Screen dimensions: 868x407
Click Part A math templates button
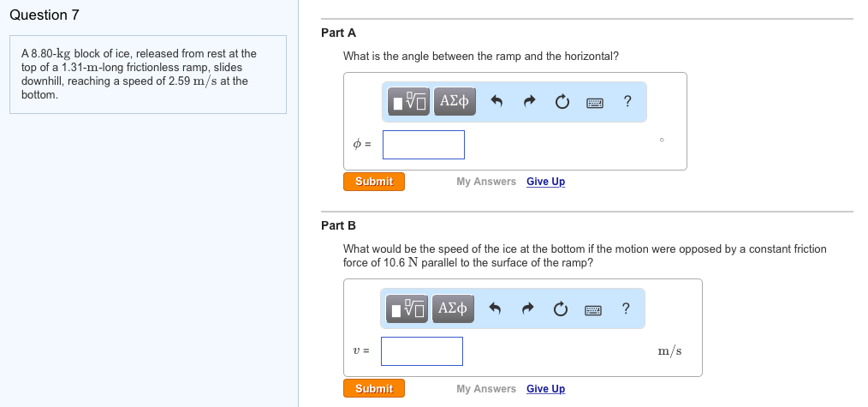pyautogui.click(x=411, y=102)
